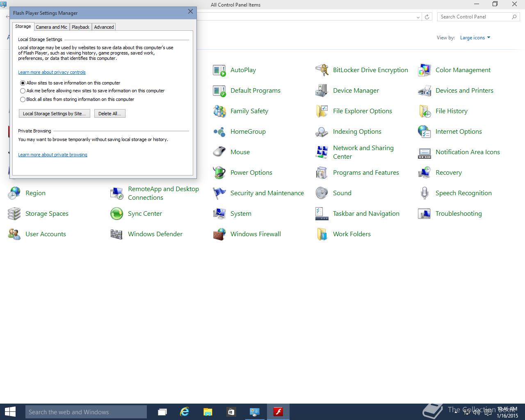
Task: Open the Mouse settings icon
Action: point(219,152)
